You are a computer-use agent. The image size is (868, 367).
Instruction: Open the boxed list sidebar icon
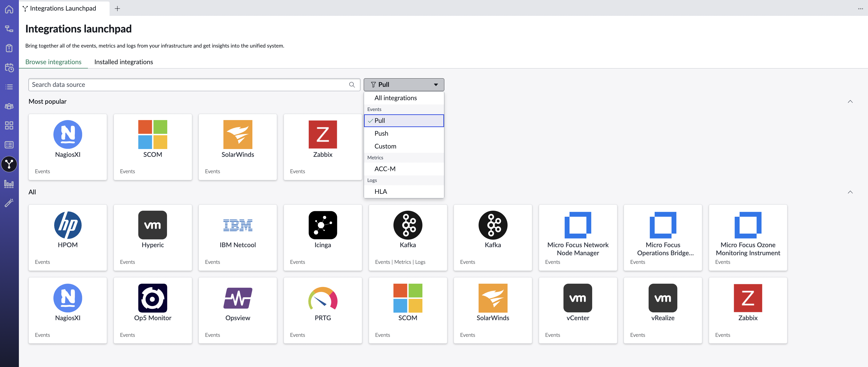9,145
